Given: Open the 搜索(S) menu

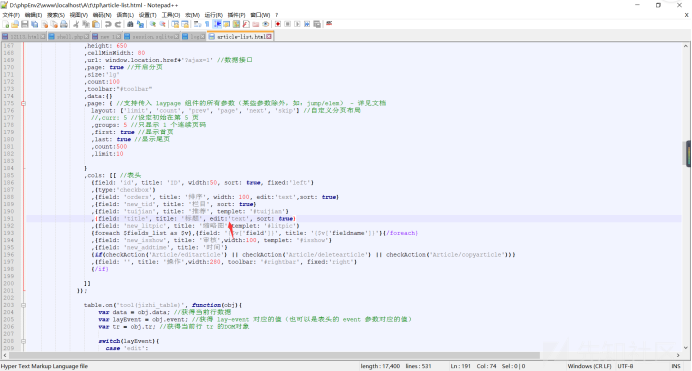Looking at the screenshot, I should coord(56,15).
